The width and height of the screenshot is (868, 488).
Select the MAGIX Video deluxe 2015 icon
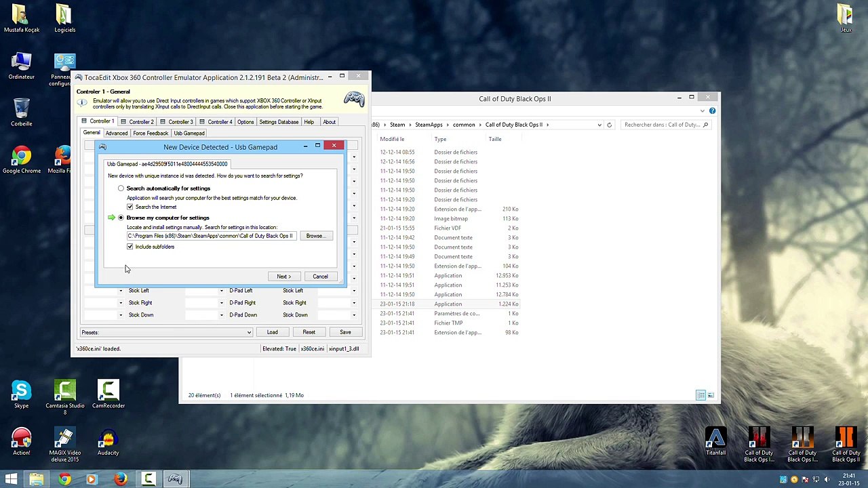tap(64, 445)
